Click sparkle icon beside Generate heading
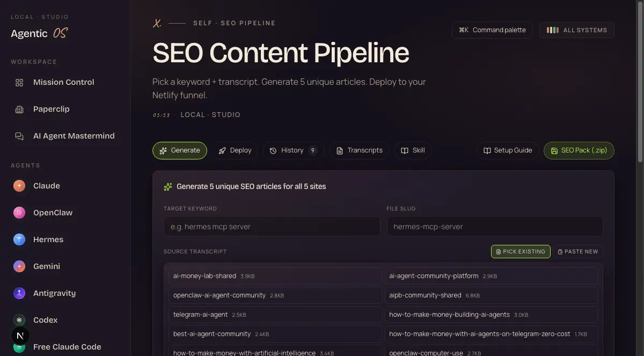 tap(168, 186)
